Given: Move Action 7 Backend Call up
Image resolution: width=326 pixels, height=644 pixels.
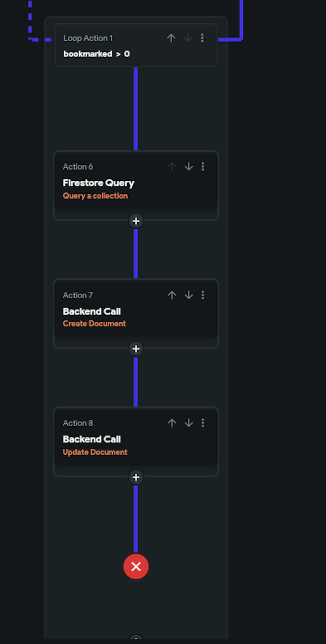Looking at the screenshot, I should (172, 295).
